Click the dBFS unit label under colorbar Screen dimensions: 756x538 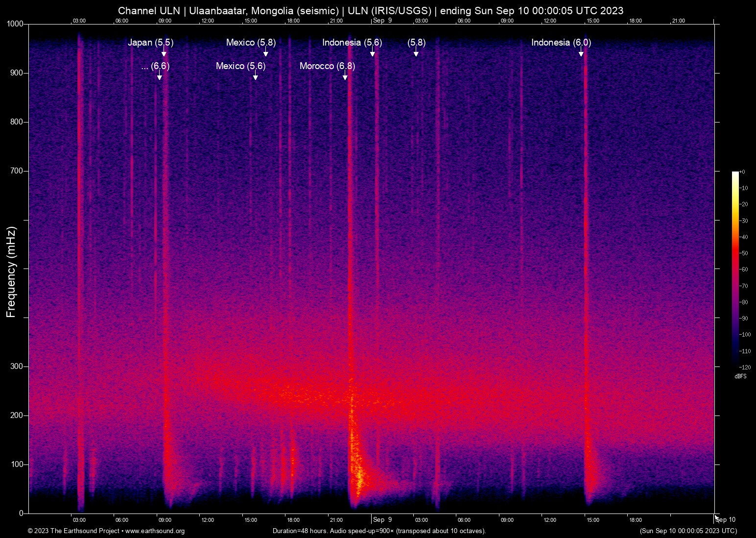click(740, 376)
